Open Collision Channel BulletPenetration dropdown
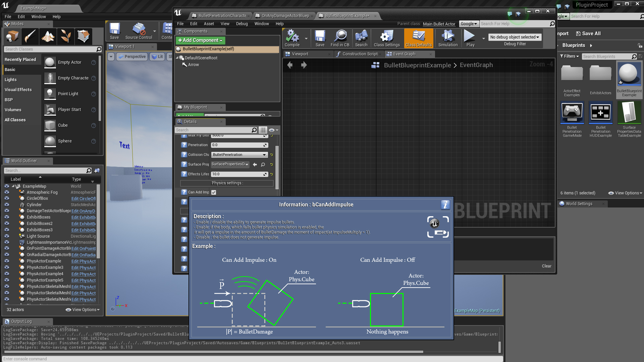 239,155
